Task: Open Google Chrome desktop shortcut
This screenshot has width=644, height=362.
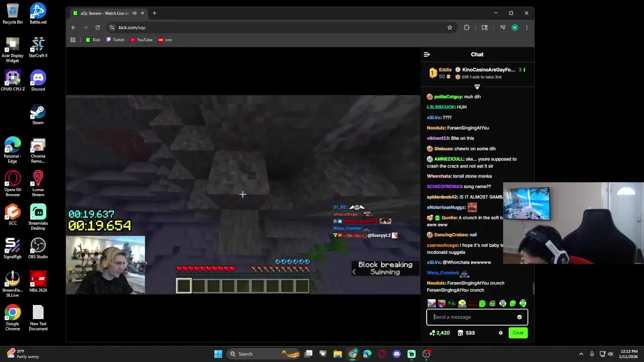Action: pyautogui.click(x=13, y=318)
